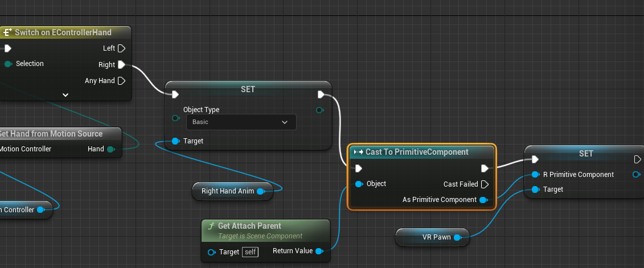Click the Selection input pin

coord(8,64)
